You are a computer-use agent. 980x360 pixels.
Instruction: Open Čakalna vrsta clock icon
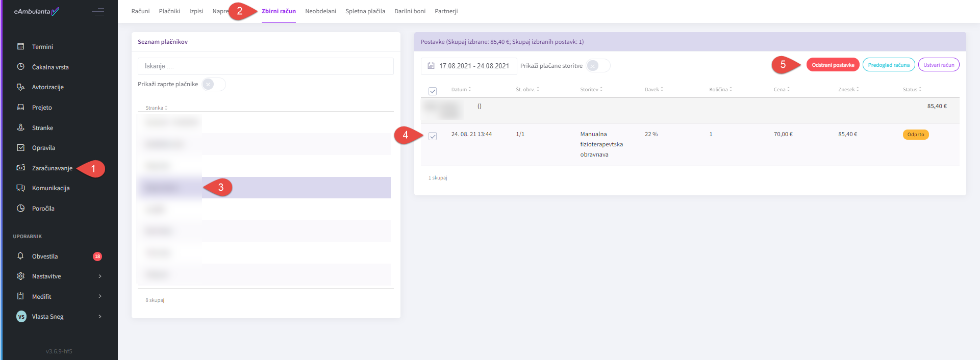point(21,67)
